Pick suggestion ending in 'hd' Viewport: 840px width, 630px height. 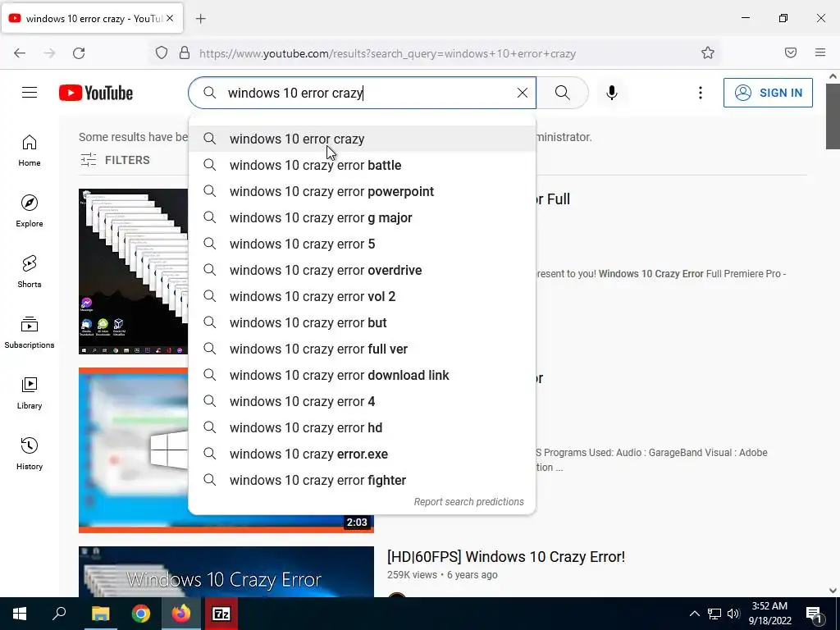pyautogui.click(x=362, y=427)
